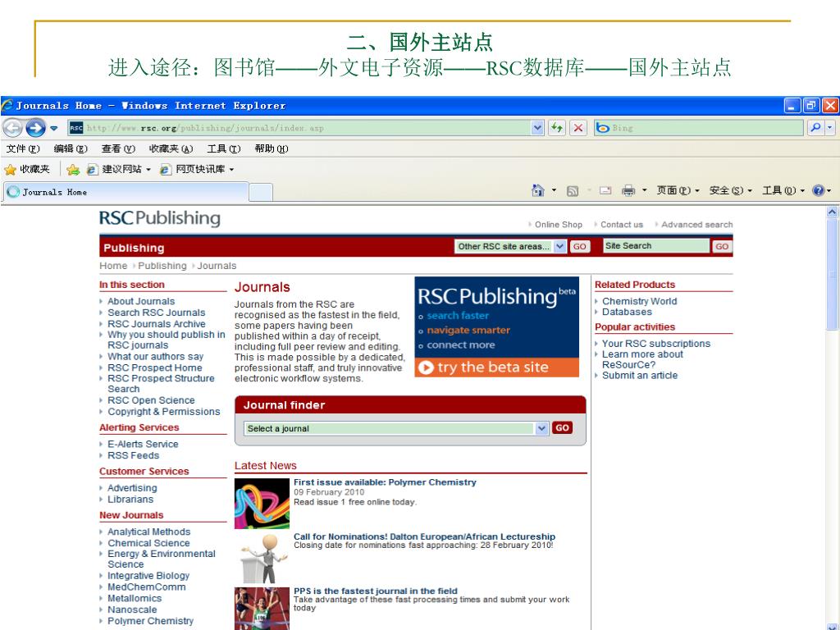Open the Online Shop link
This screenshot has height=630, width=840.
click(558, 225)
